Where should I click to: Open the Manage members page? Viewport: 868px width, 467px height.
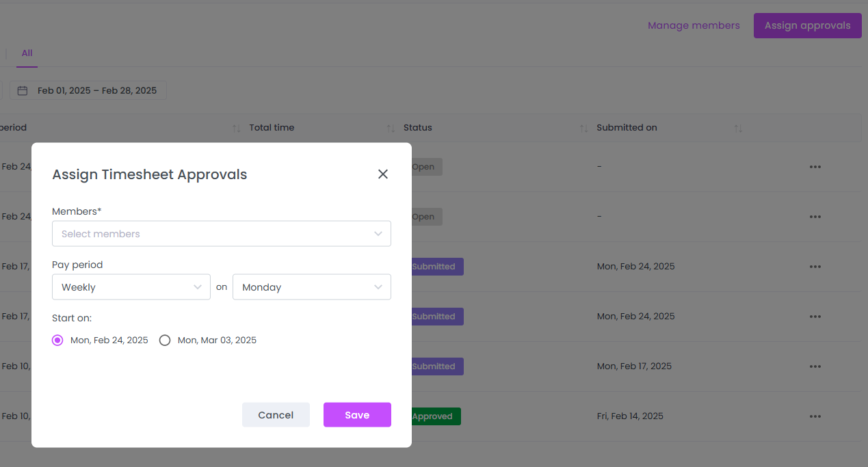click(694, 25)
